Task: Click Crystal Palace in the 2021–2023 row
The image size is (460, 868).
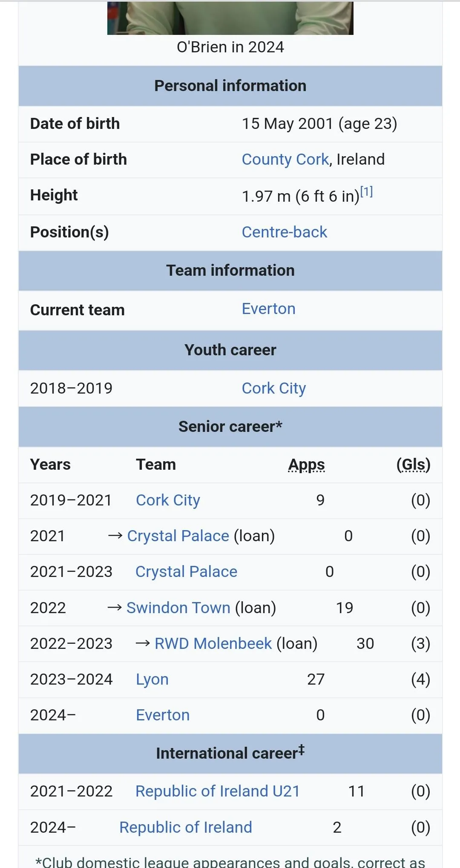Action: (186, 572)
